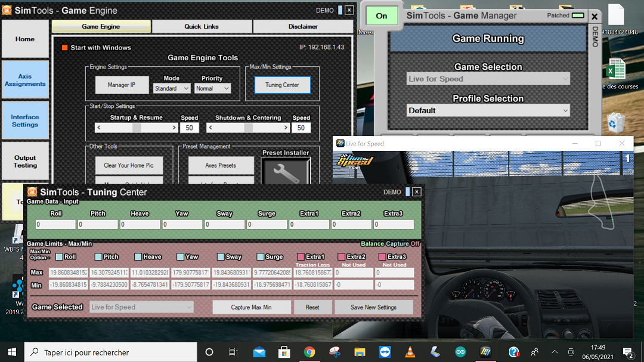Toggle the Extra2 Max/Min option checkbox
This screenshot has height=362, width=644.
tap(341, 256)
